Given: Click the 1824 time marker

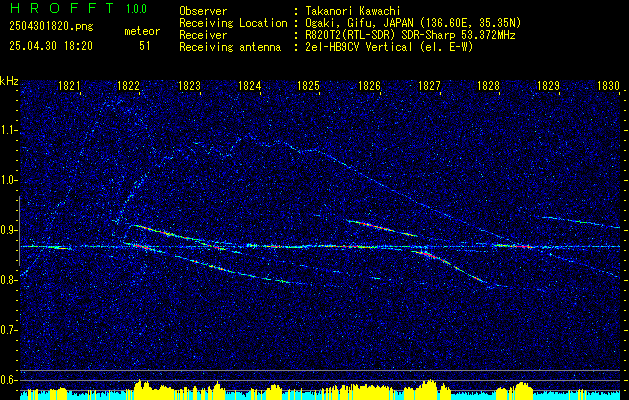Looking at the screenshot, I should tap(249, 85).
